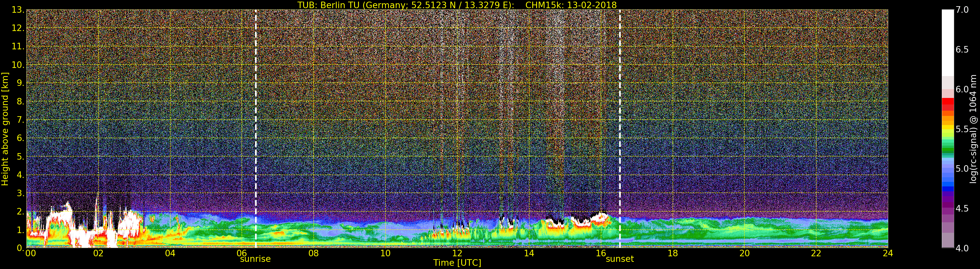Click the 'sunset' label below the time axis

pyautogui.click(x=620, y=259)
